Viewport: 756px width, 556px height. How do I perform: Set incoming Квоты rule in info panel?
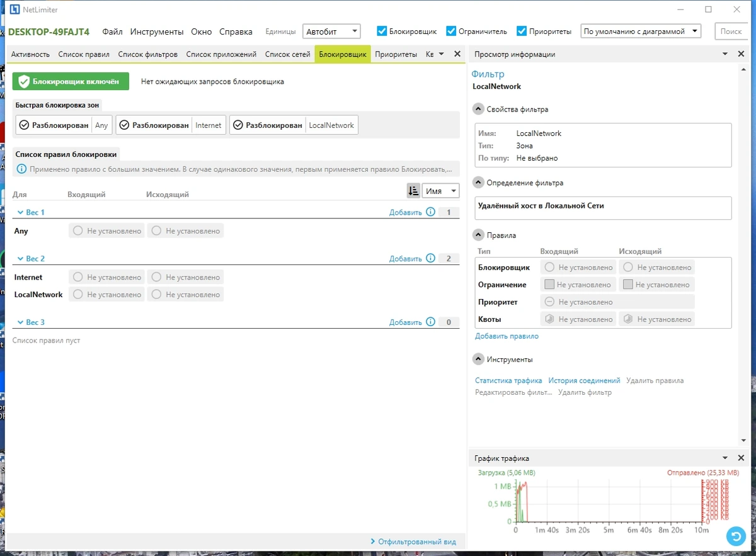(578, 319)
